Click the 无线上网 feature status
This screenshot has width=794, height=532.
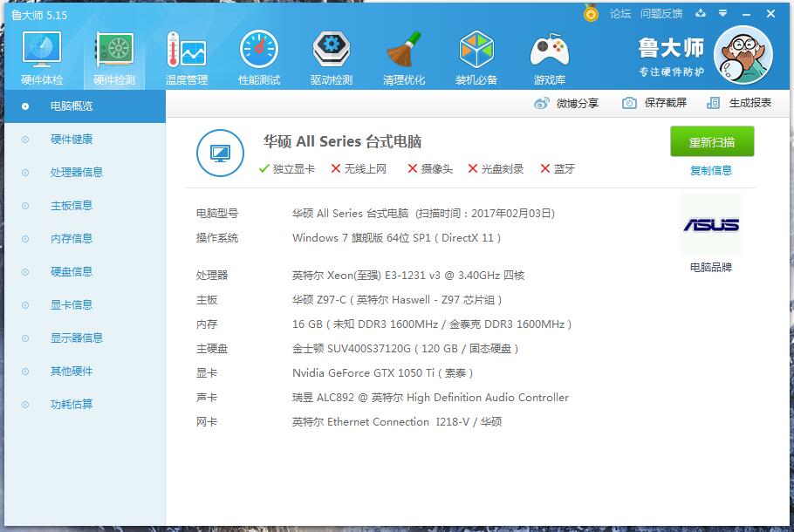(x=359, y=169)
